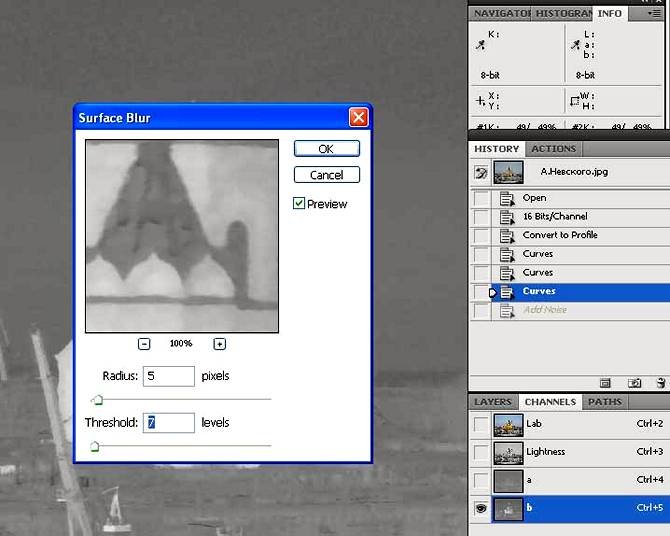This screenshot has height=536, width=670.
Task: Uncheck the Preview checkbox
Action: 299,204
